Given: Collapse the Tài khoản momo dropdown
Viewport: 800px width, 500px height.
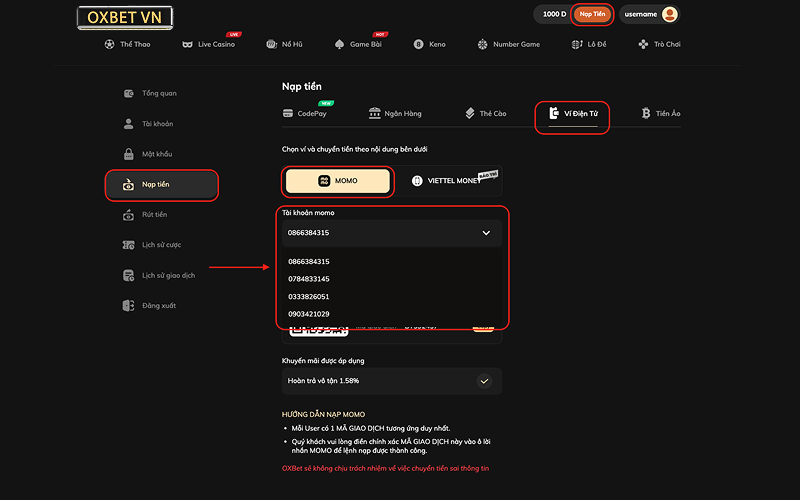Looking at the screenshot, I should [x=486, y=233].
